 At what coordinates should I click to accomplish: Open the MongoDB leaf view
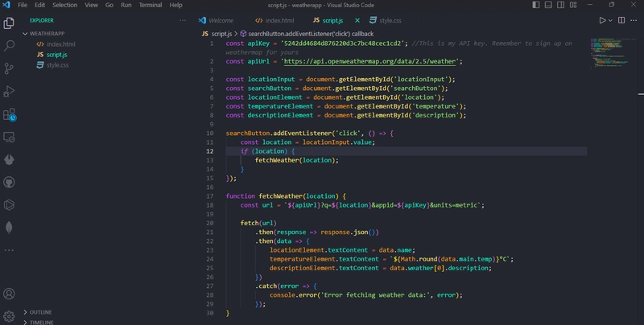9,228
